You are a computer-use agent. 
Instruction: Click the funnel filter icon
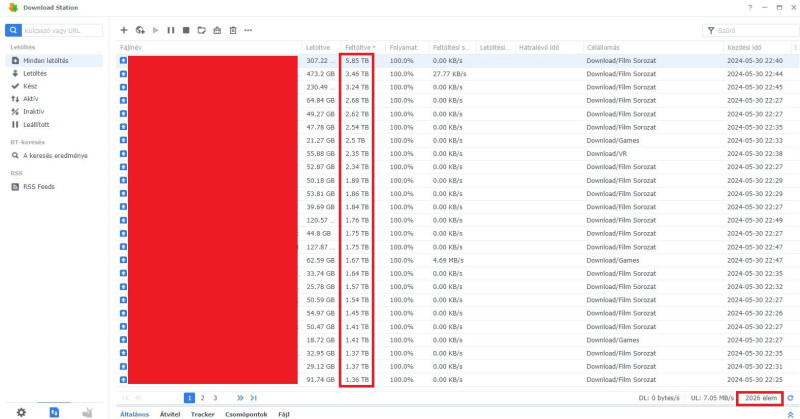tap(711, 31)
